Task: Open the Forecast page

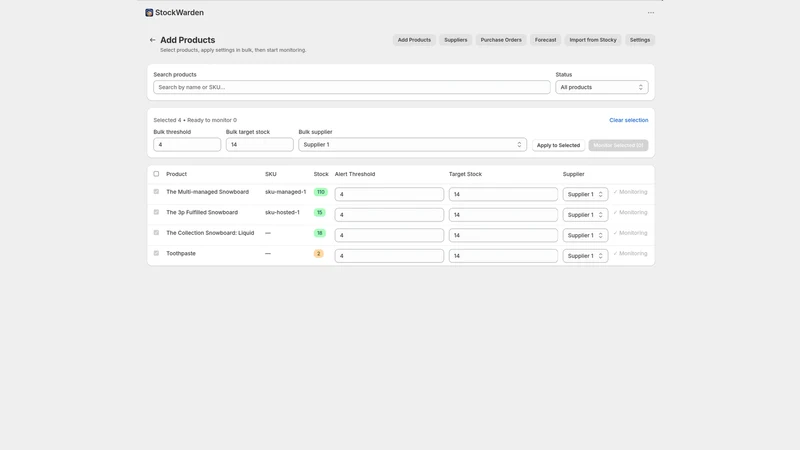Action: [545, 40]
